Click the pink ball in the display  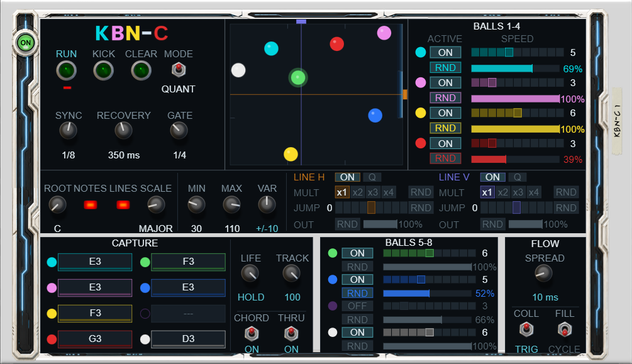[384, 33]
